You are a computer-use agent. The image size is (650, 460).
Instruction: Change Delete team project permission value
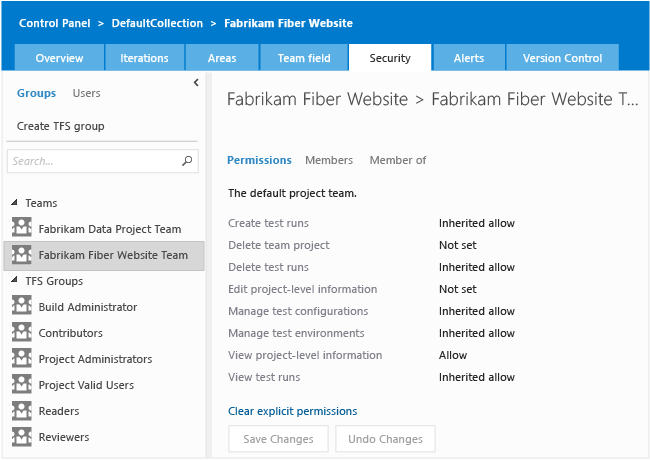coord(458,245)
